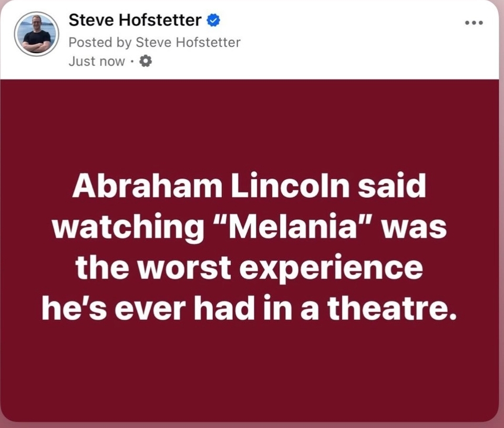Click the gear audience settings icon
This screenshot has height=428, width=504.
(x=147, y=62)
